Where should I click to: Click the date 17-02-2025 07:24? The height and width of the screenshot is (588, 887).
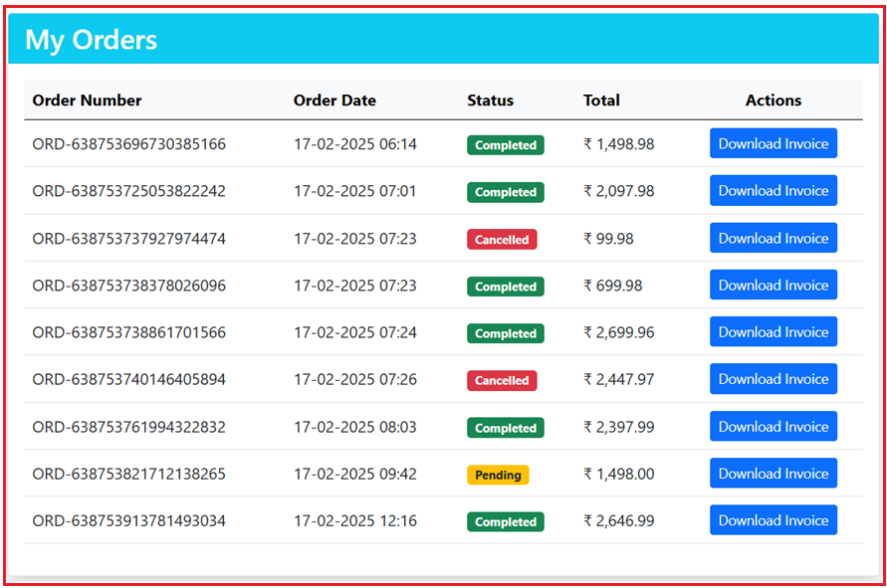[x=355, y=332]
